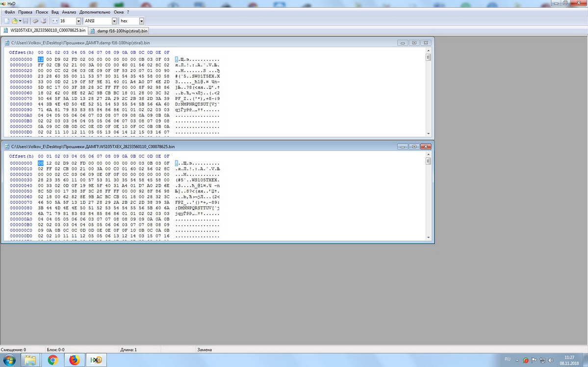The height and width of the screenshot is (367, 588).
Task: Click HxD taskbar button
Action: pos(97,360)
